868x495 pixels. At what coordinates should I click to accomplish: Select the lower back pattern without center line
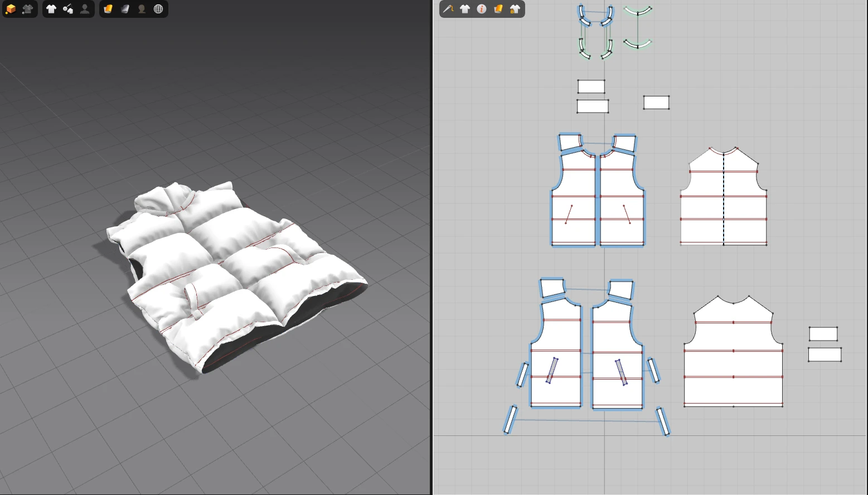click(734, 351)
